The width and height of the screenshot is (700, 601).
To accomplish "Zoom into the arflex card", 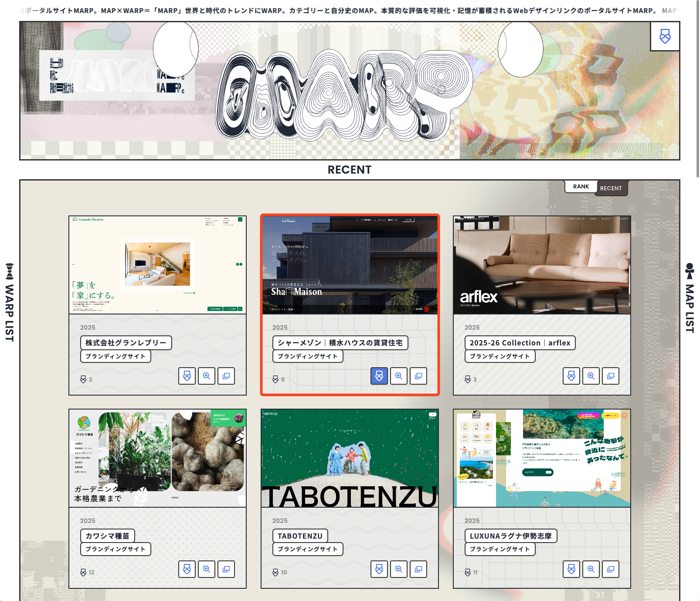I will 591,376.
